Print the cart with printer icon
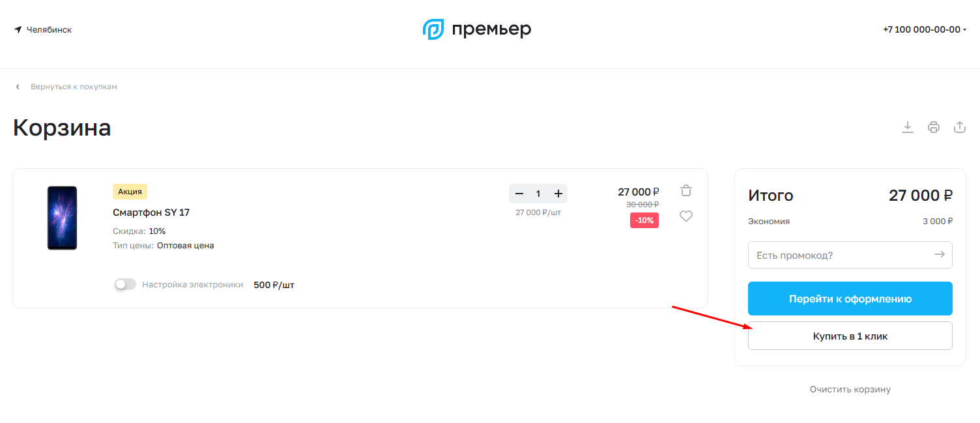The height and width of the screenshot is (423, 980). pyautogui.click(x=934, y=127)
